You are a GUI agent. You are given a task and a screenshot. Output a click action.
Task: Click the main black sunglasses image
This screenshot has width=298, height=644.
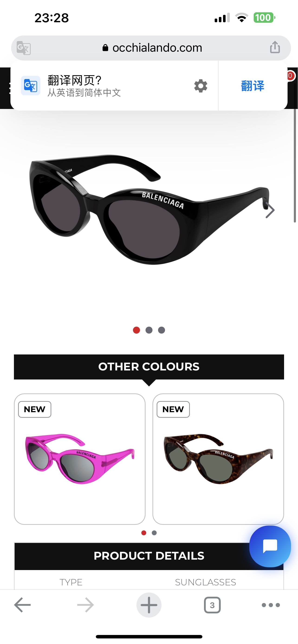[149, 210]
